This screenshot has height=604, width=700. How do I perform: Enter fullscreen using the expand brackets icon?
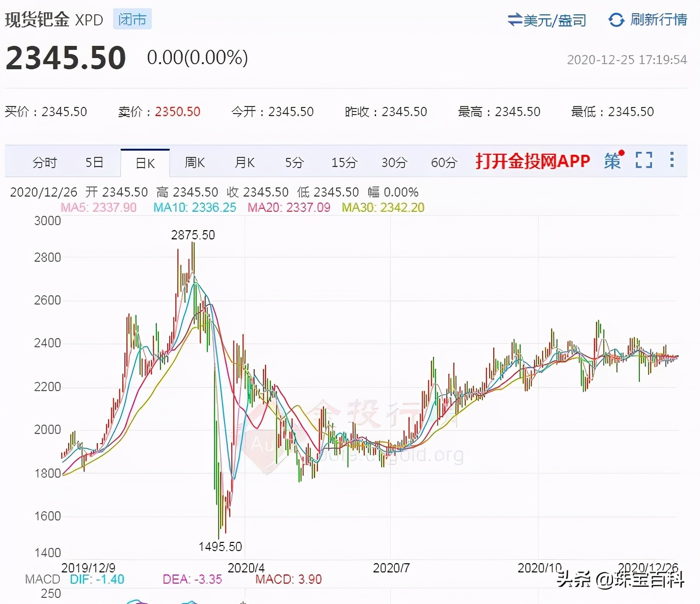(644, 160)
